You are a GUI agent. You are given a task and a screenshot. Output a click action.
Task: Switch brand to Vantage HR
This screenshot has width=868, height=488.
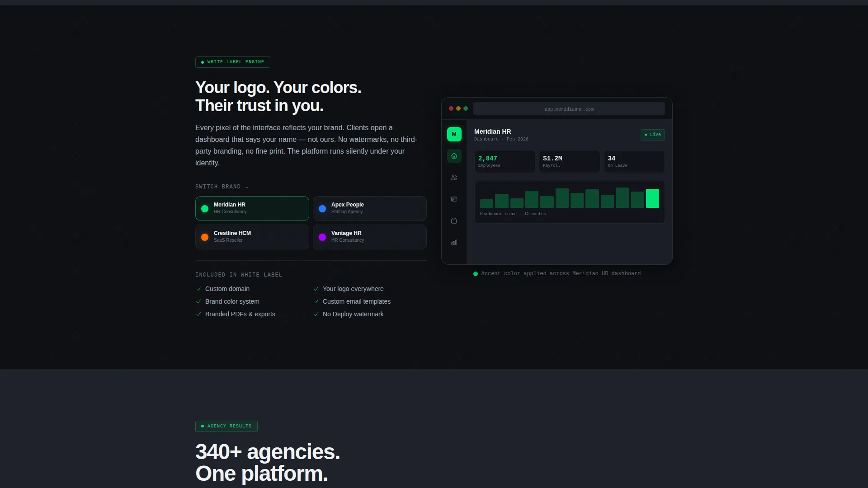(x=370, y=237)
